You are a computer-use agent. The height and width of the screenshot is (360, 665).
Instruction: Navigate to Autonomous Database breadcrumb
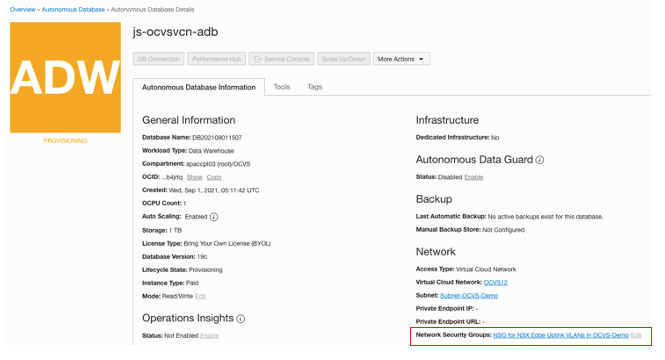[73, 9]
